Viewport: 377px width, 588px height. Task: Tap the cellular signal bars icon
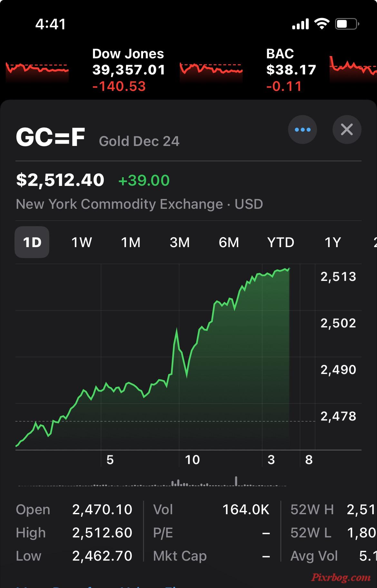click(300, 24)
